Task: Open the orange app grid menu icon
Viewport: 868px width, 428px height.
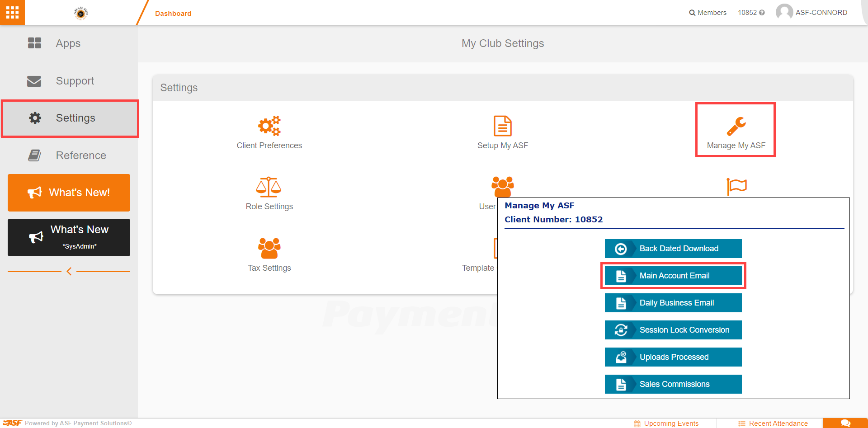Action: point(12,12)
